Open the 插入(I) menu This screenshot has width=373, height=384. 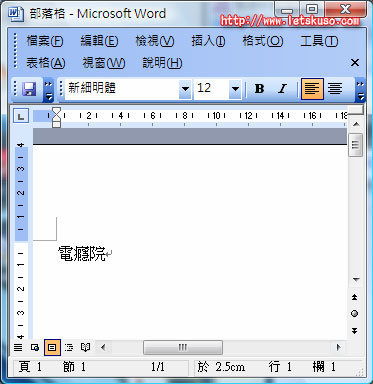click(x=208, y=41)
